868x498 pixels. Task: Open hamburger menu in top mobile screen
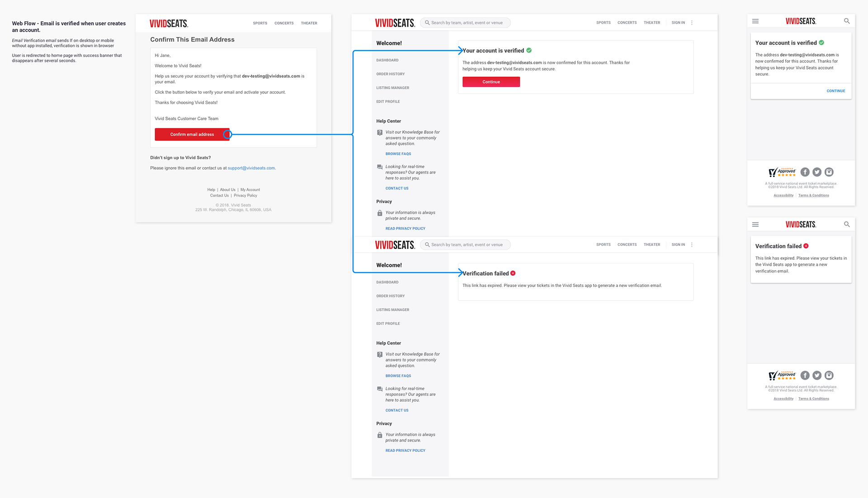tap(755, 21)
